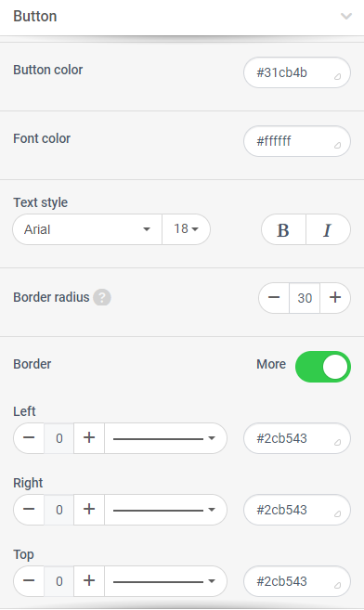Open Top border line style dropdown
The width and height of the screenshot is (364, 610).
pyautogui.click(x=165, y=581)
